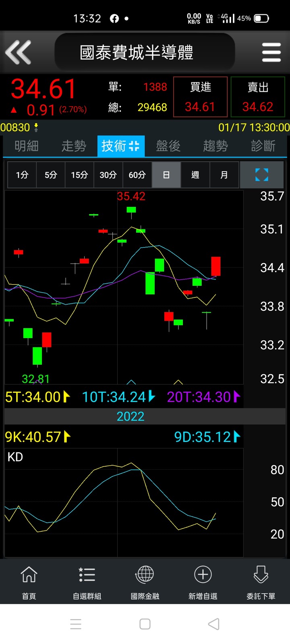This screenshot has height=644, width=290.
Task: Tap the 32.81 low price label
Action: pos(36,379)
